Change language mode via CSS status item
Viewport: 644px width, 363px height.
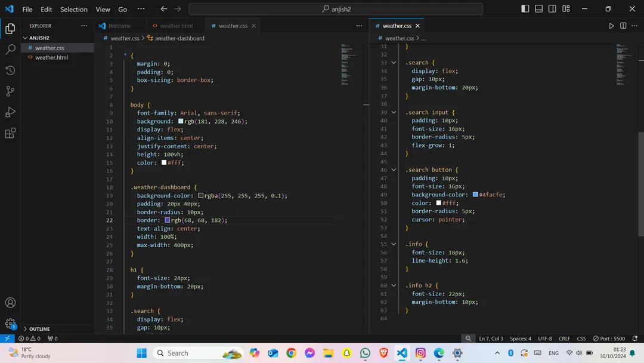pyautogui.click(x=581, y=339)
